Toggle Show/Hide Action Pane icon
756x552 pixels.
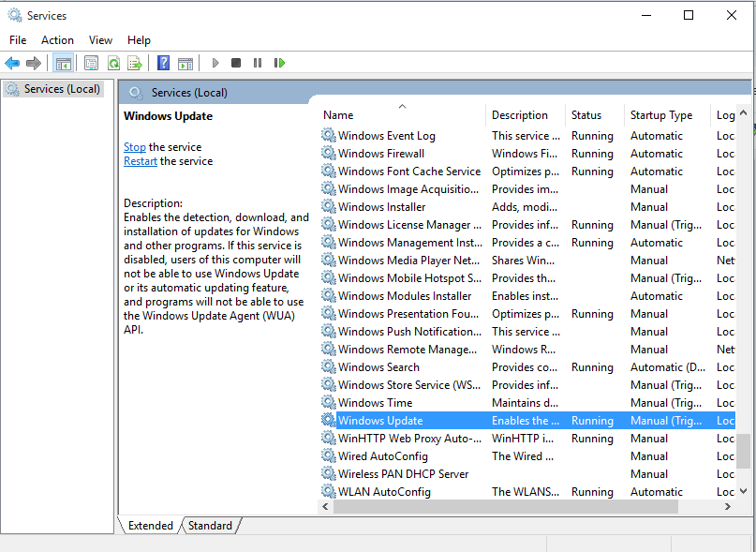tap(185, 63)
